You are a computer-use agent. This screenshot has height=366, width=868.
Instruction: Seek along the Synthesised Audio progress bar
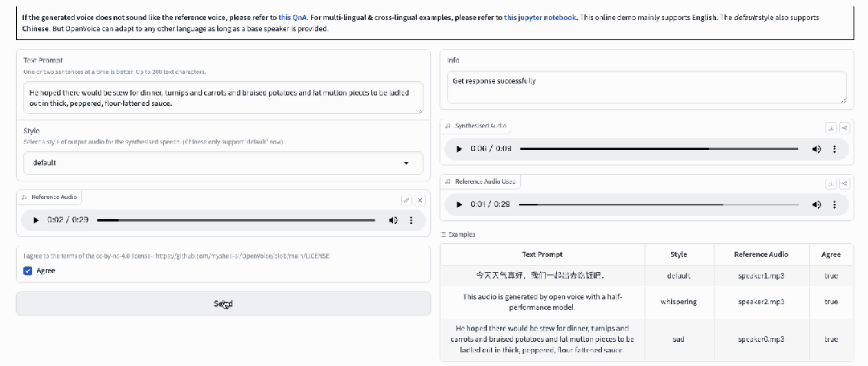(x=659, y=149)
